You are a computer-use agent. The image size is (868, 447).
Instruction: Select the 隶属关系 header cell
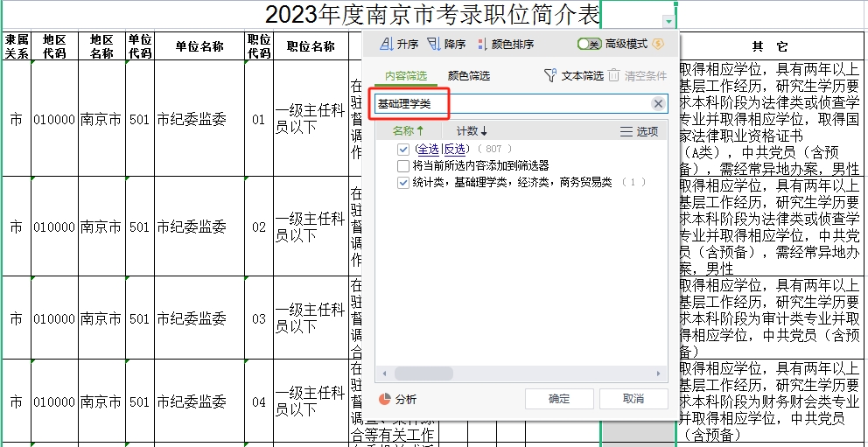click(16, 45)
